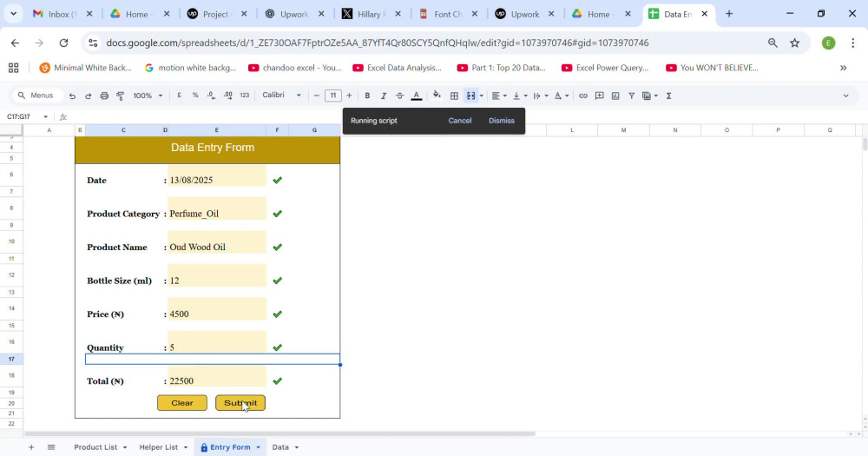Toggle merge cells button

point(470,96)
